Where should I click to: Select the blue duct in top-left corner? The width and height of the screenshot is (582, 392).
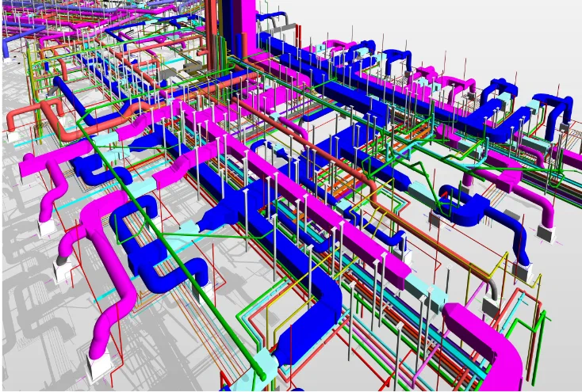pos(6,48)
